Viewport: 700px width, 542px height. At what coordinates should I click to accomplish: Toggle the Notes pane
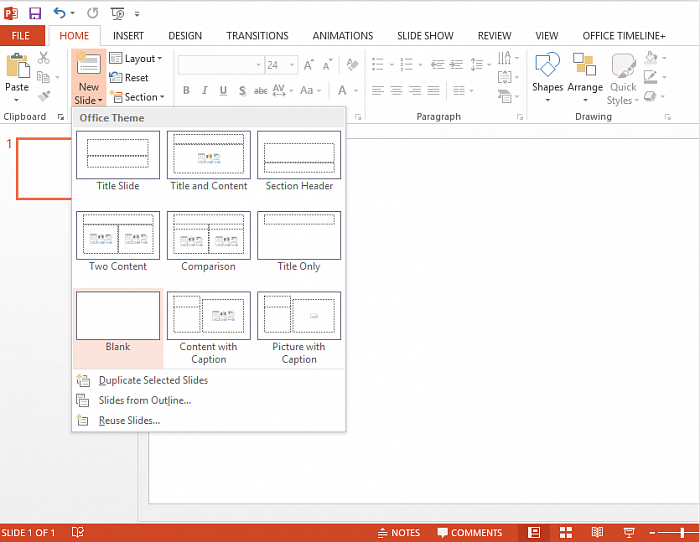click(x=398, y=532)
